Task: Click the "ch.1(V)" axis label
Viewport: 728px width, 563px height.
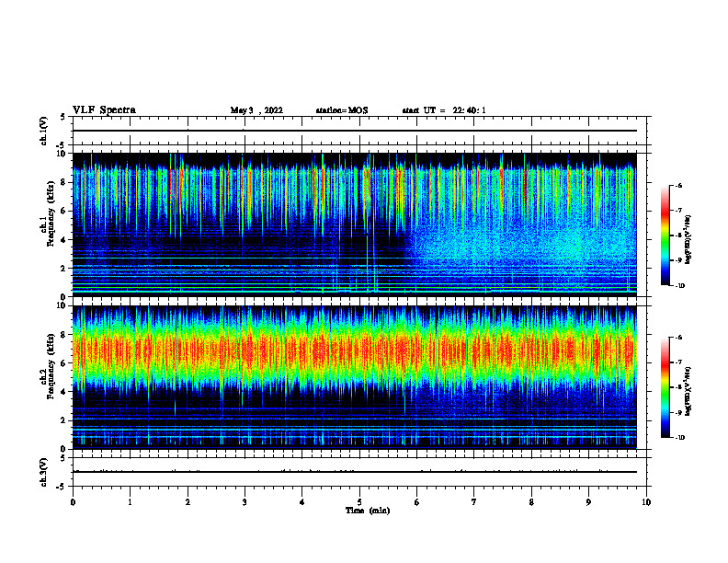Action: 44,131
